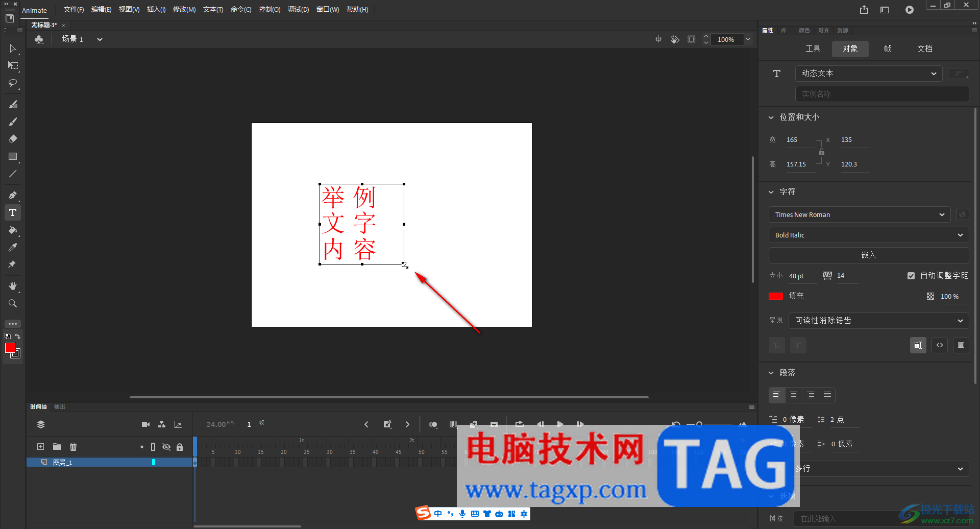Viewport: 980px width, 529px height.
Task: Collapse the 字符 section
Action: (771, 192)
